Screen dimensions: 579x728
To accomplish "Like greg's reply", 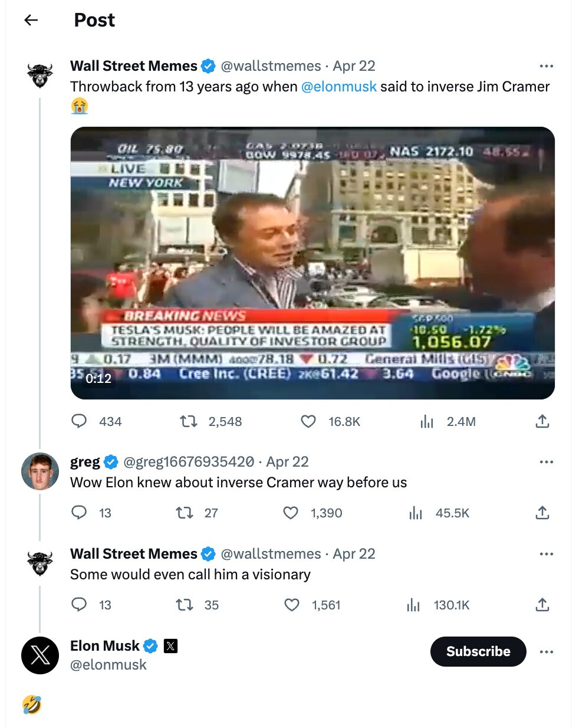I will point(291,513).
